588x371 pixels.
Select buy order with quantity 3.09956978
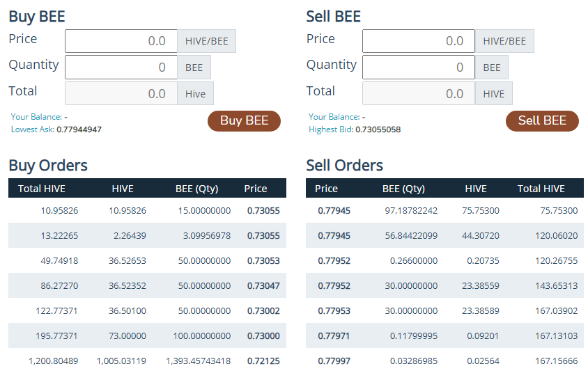pos(148,236)
